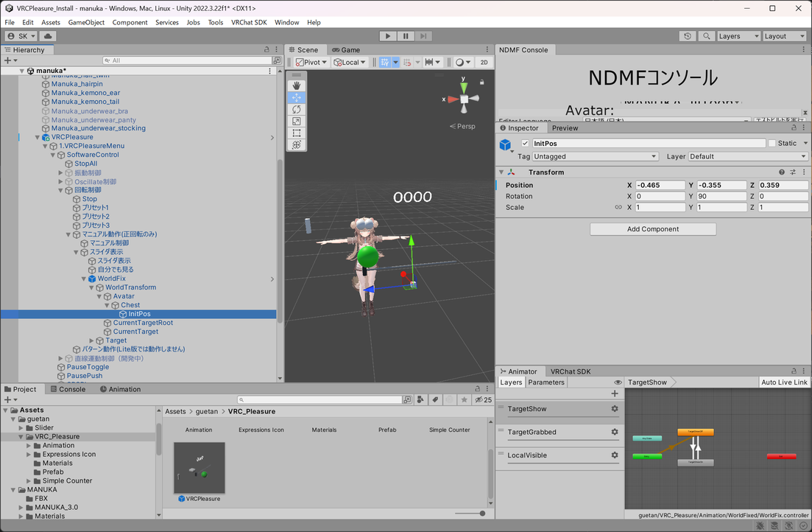
Task: Select the VRCPleasure prefab thumbnail
Action: point(200,468)
